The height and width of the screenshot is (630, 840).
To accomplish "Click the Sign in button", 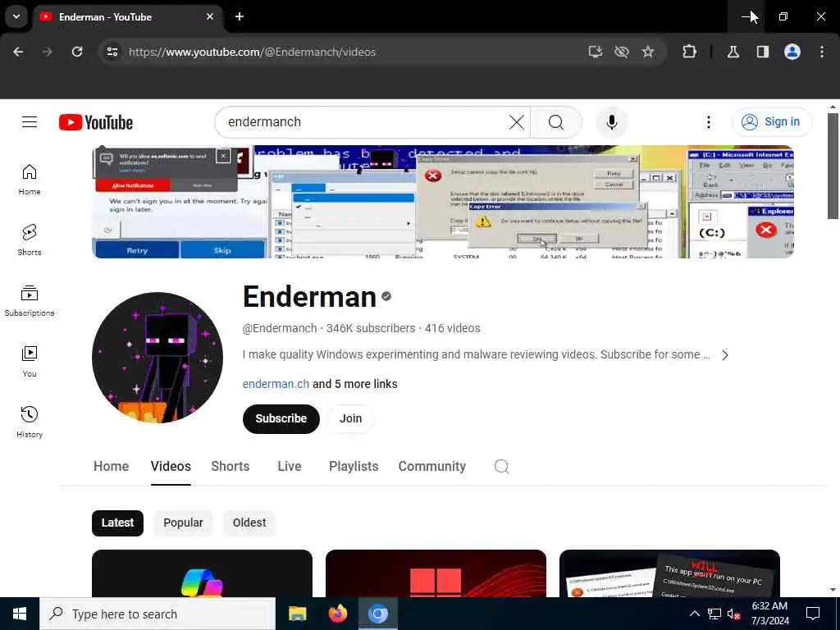I will pos(772,122).
